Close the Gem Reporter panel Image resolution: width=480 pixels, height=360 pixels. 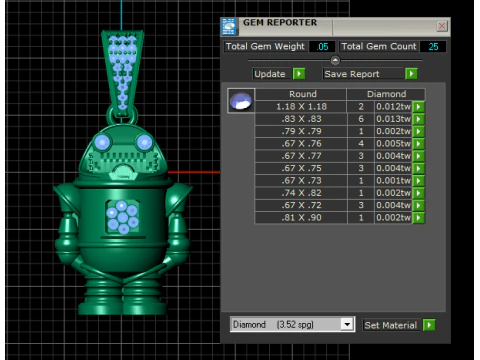pyautogui.click(x=442, y=26)
